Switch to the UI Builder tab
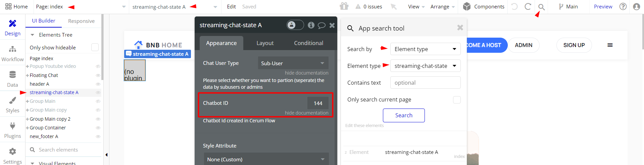644x165 pixels. coord(44,21)
